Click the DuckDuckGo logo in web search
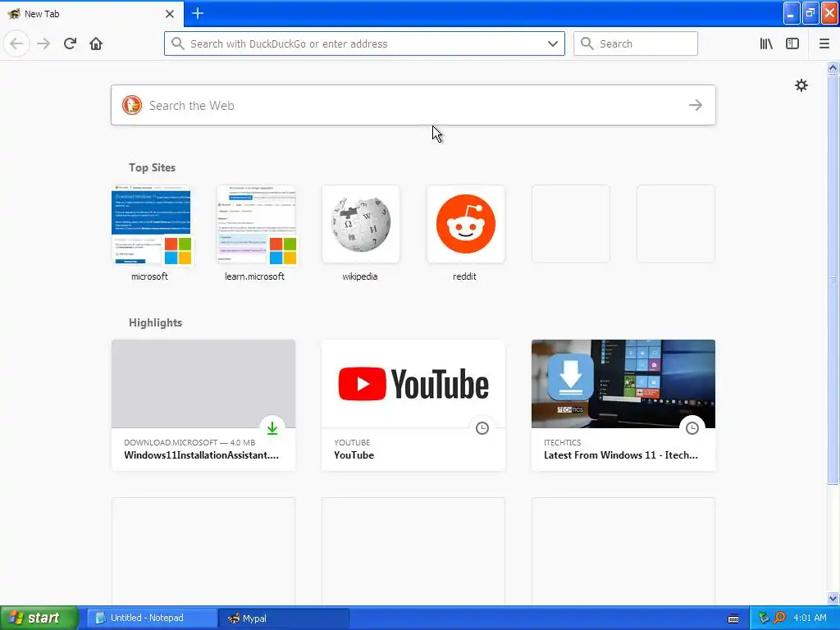 tap(132, 105)
